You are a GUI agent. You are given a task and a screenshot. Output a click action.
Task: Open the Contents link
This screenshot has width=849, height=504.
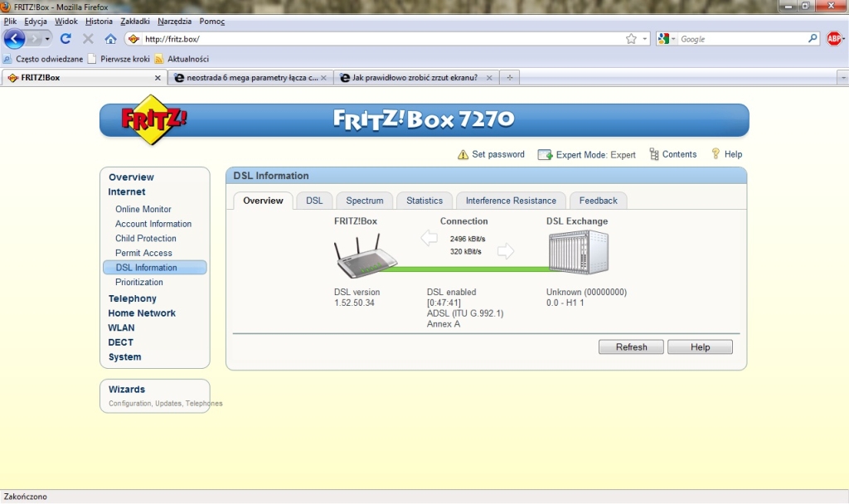click(679, 154)
